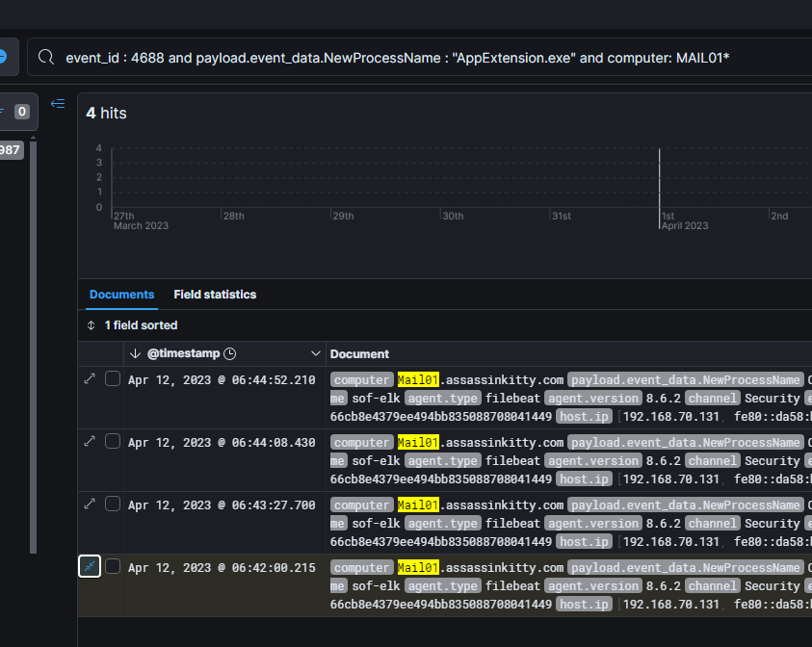Tick the checkbox for 06:44:08.430 row
Viewport: 812px width, 647px height.
click(113, 441)
